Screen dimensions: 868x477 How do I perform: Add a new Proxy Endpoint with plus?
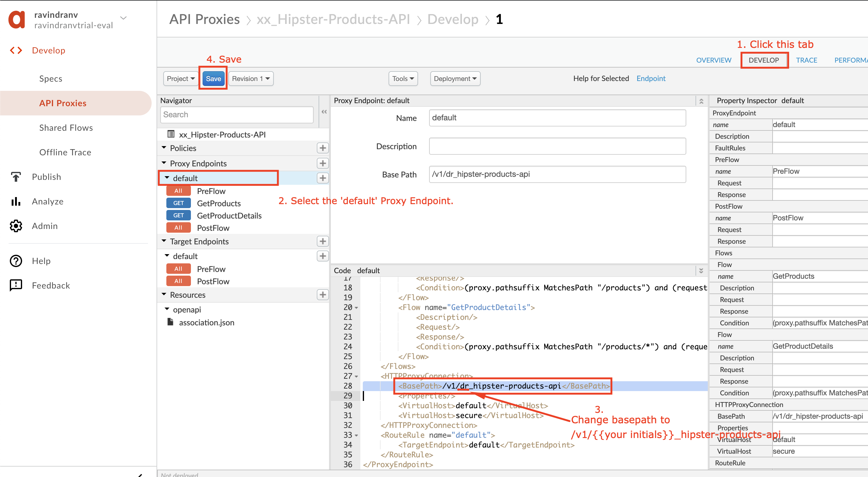tap(323, 163)
